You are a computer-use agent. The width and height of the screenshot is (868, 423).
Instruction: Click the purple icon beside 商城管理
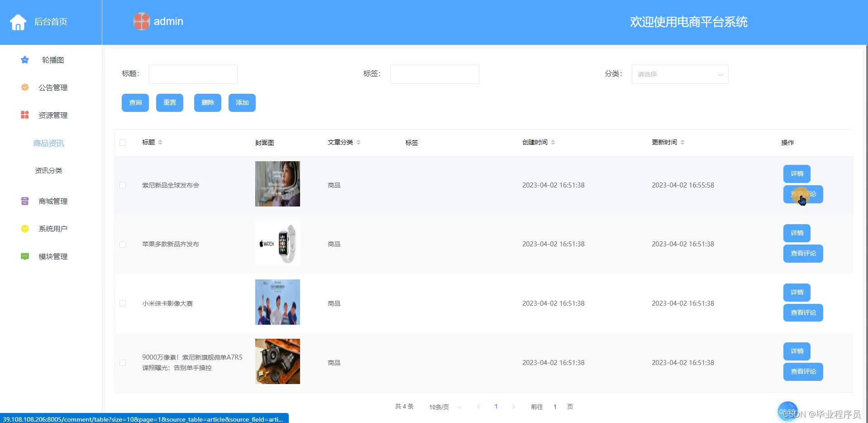point(25,201)
